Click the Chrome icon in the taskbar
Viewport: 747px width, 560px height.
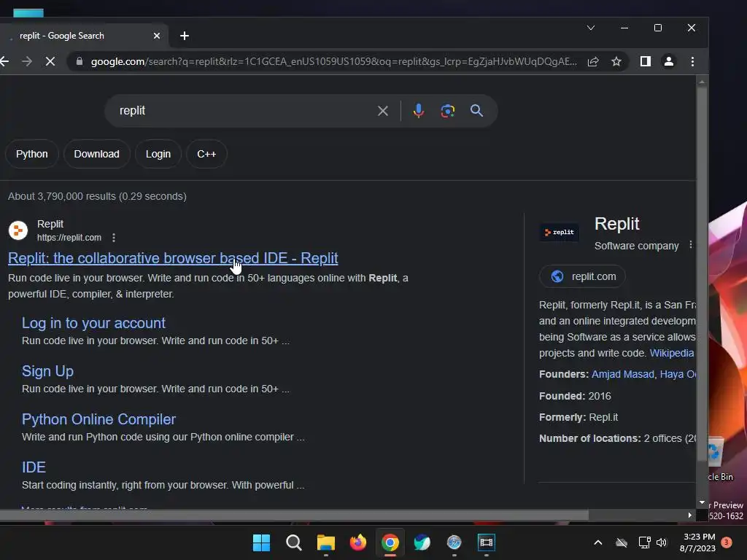pyautogui.click(x=390, y=542)
